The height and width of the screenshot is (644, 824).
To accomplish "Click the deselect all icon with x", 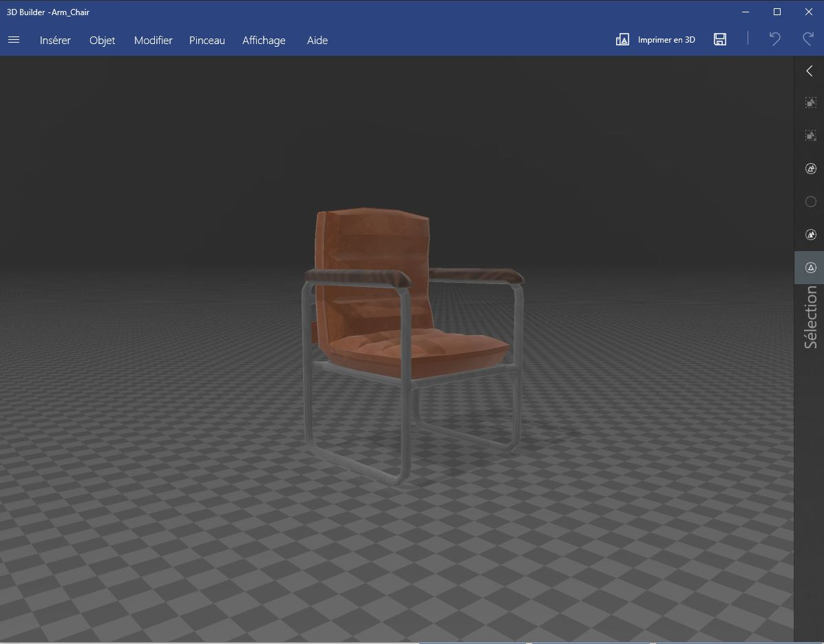I will coord(811,136).
